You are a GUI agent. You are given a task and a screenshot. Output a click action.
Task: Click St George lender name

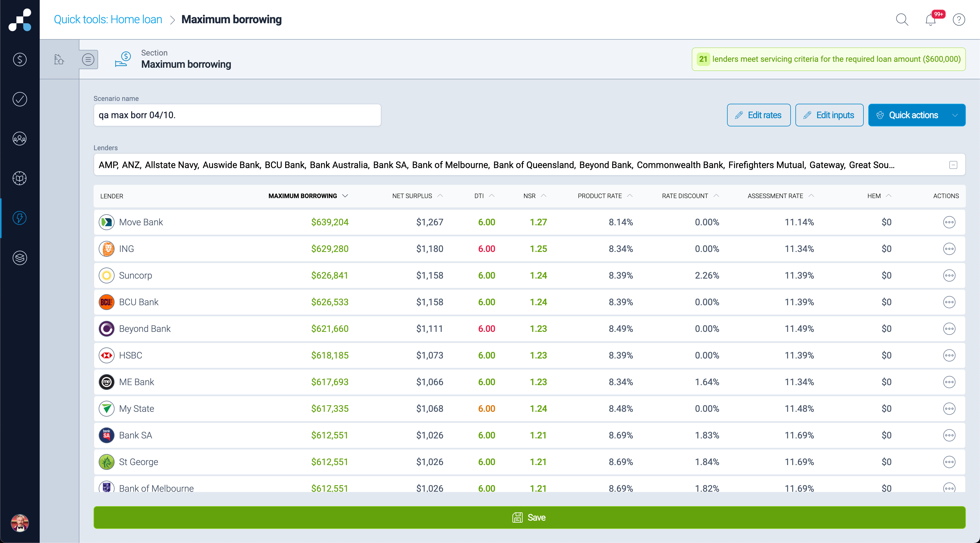[x=138, y=462]
